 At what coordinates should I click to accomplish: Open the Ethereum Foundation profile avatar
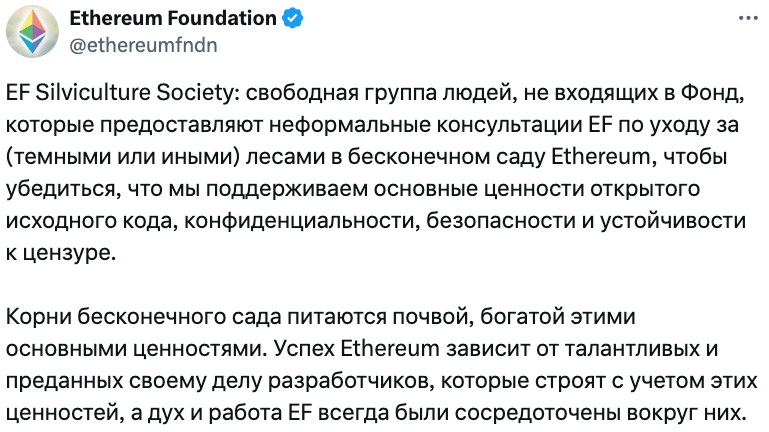click(32, 32)
